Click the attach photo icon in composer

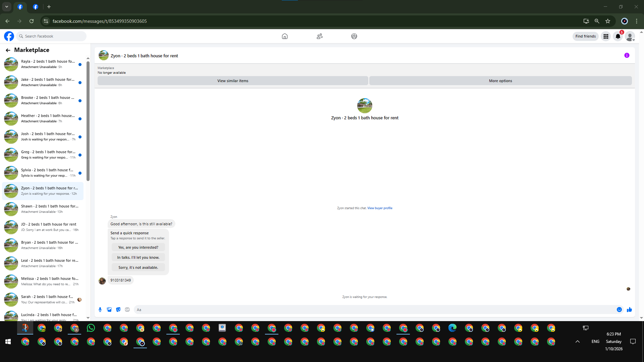tap(109, 310)
